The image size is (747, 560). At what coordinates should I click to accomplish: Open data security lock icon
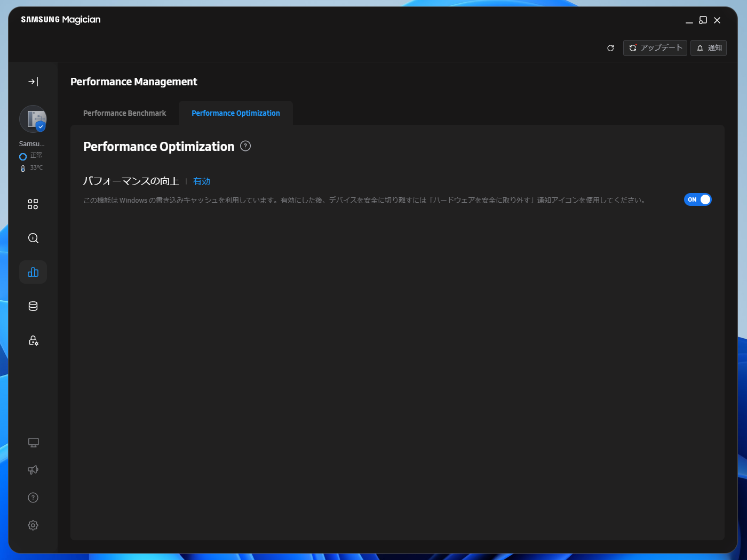point(33,340)
